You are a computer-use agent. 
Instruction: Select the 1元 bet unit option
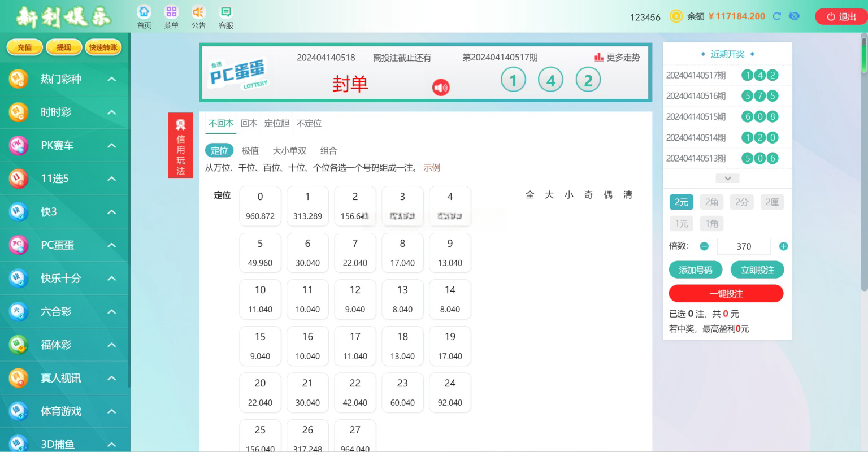click(682, 224)
